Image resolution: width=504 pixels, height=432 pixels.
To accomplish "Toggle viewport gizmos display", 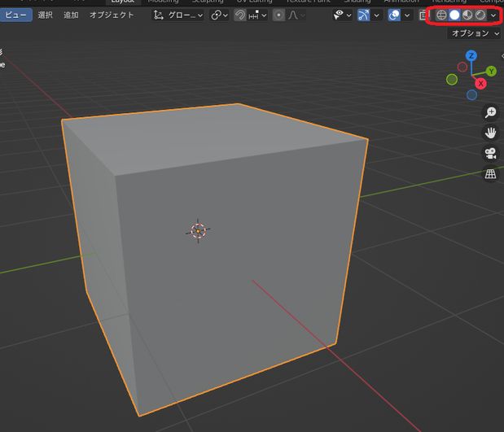I will point(363,15).
